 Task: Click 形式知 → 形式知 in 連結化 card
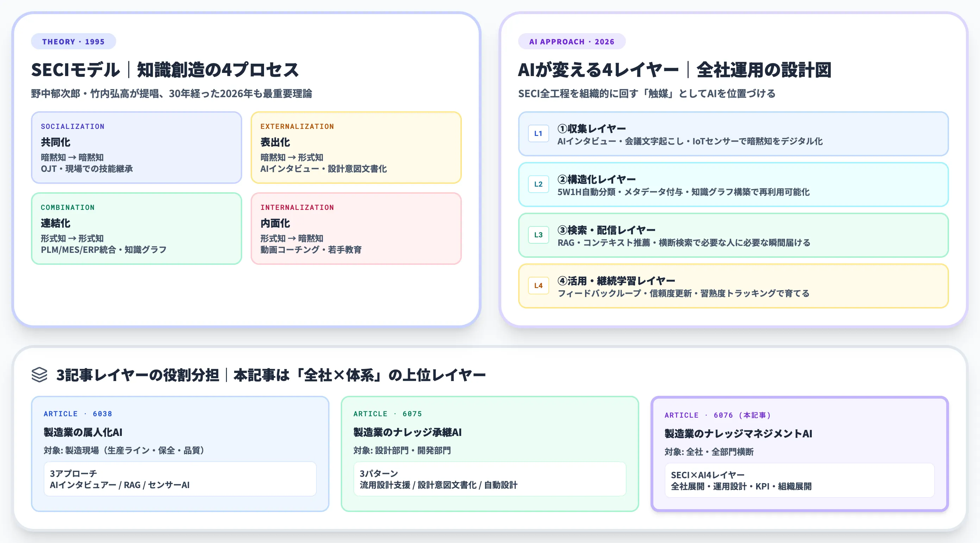point(72,238)
